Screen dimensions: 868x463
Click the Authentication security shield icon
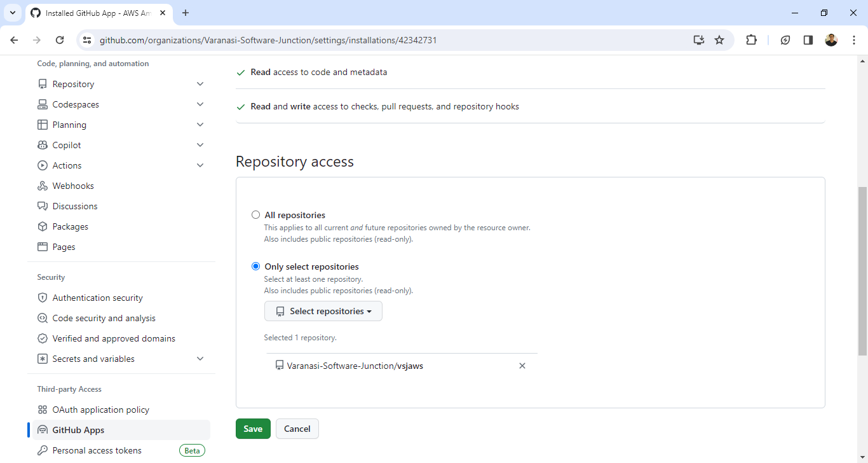[43, 298]
